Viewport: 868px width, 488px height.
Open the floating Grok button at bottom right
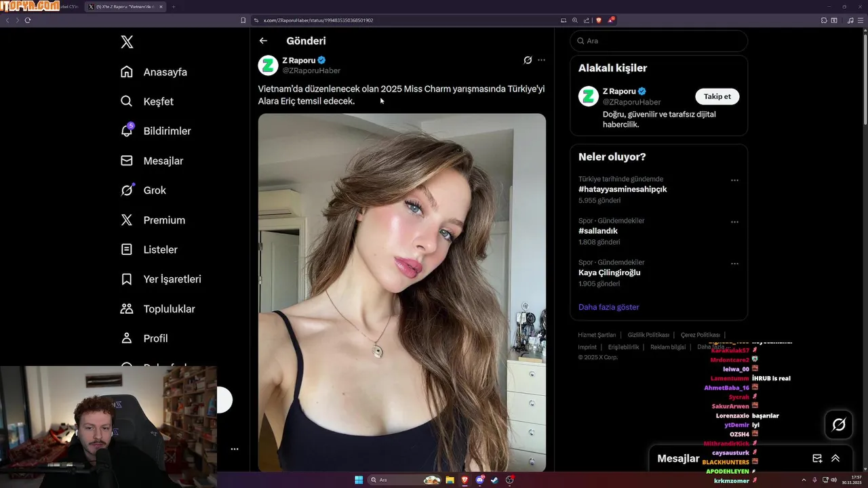(x=839, y=425)
